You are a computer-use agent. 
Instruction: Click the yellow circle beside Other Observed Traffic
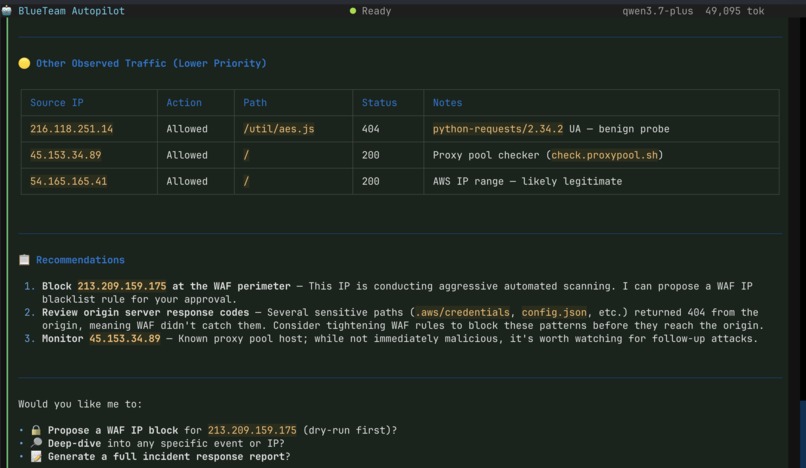click(x=24, y=63)
